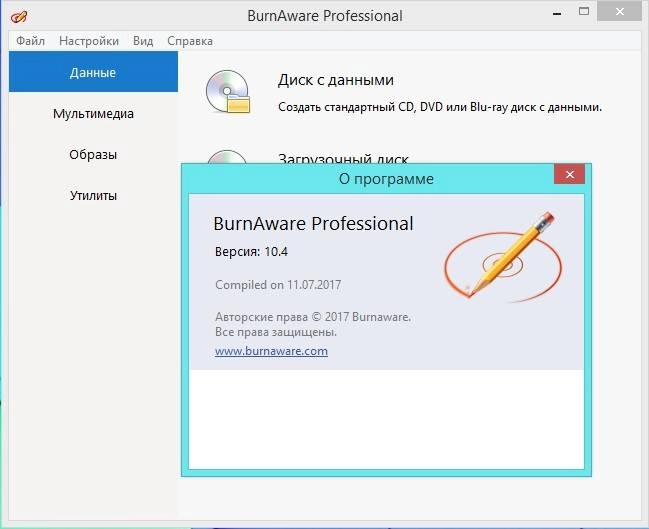The height and width of the screenshot is (529, 649).
Task: Open the Справка menu
Action: [x=190, y=41]
